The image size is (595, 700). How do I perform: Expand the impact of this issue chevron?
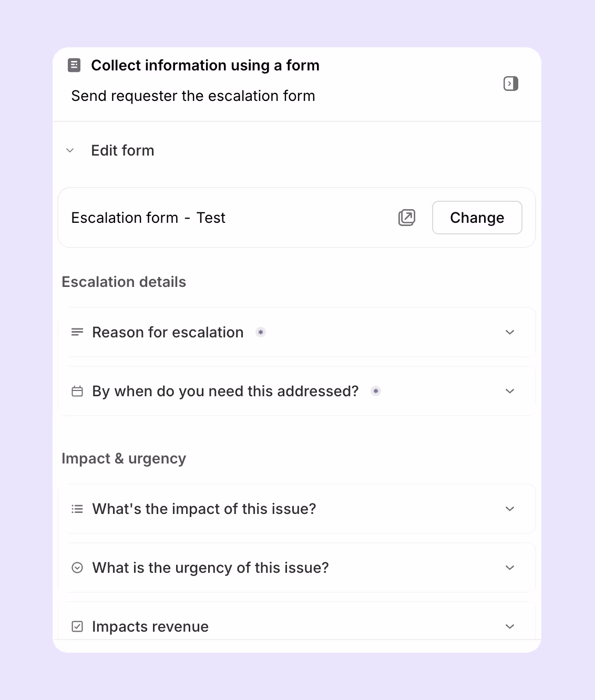[x=510, y=509]
